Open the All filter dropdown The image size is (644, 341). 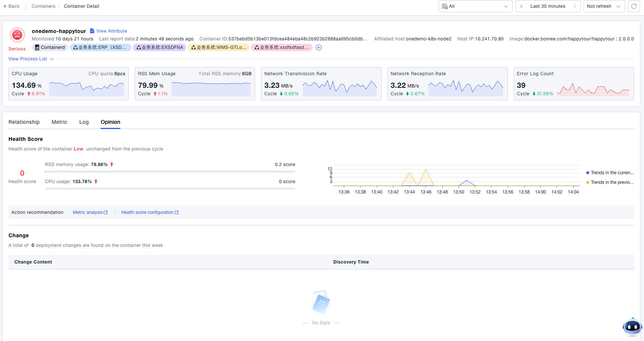475,6
